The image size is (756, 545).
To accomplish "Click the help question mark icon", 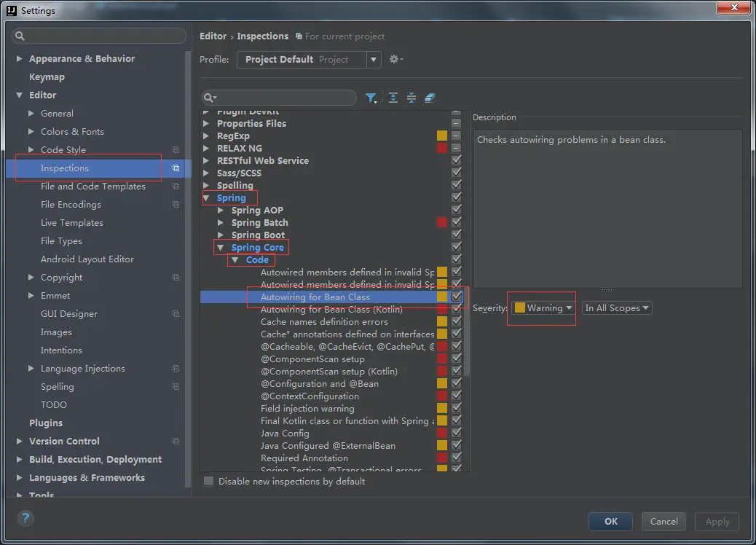I will point(25,519).
